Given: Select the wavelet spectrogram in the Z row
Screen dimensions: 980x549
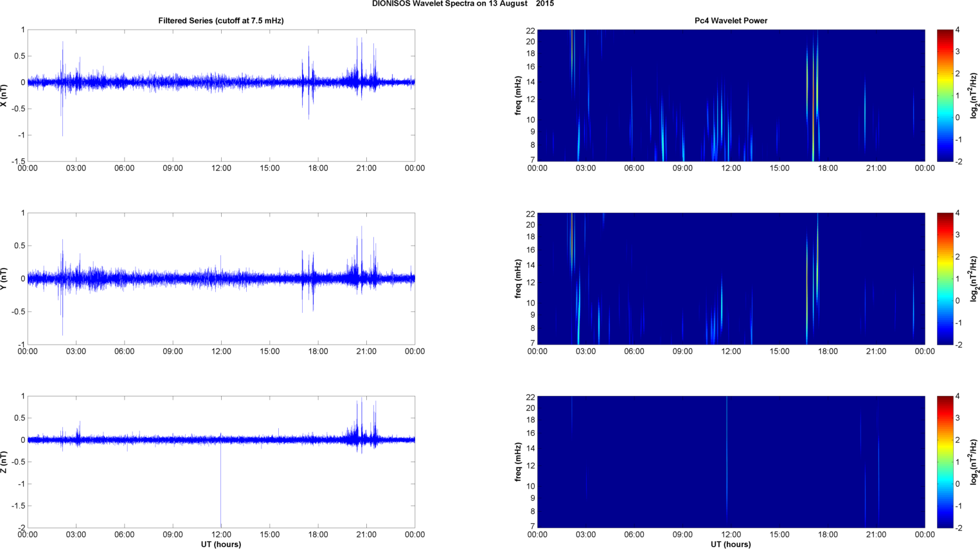Looking at the screenshot, I should 731,462.
